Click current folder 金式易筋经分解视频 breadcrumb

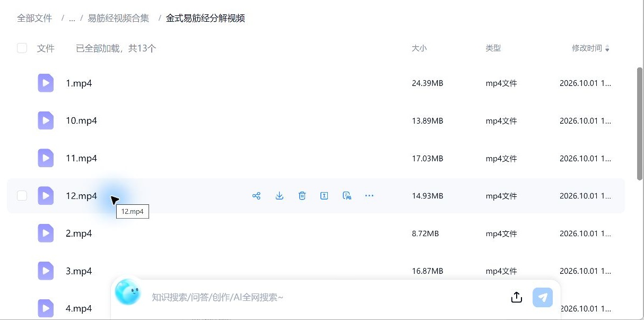205,18
